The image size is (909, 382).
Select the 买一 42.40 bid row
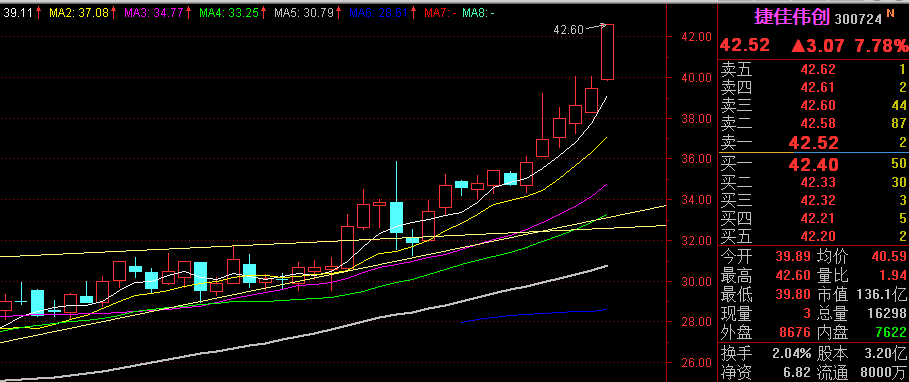pos(813,163)
